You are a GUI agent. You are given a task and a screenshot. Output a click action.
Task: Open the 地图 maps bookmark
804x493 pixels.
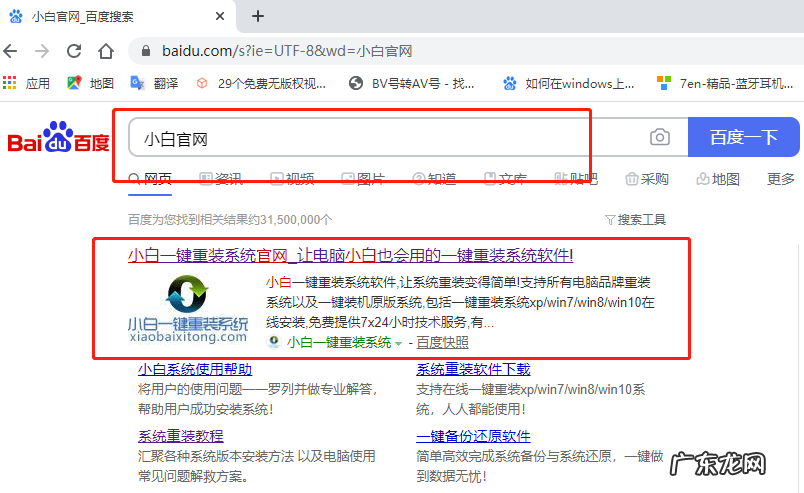(x=90, y=83)
